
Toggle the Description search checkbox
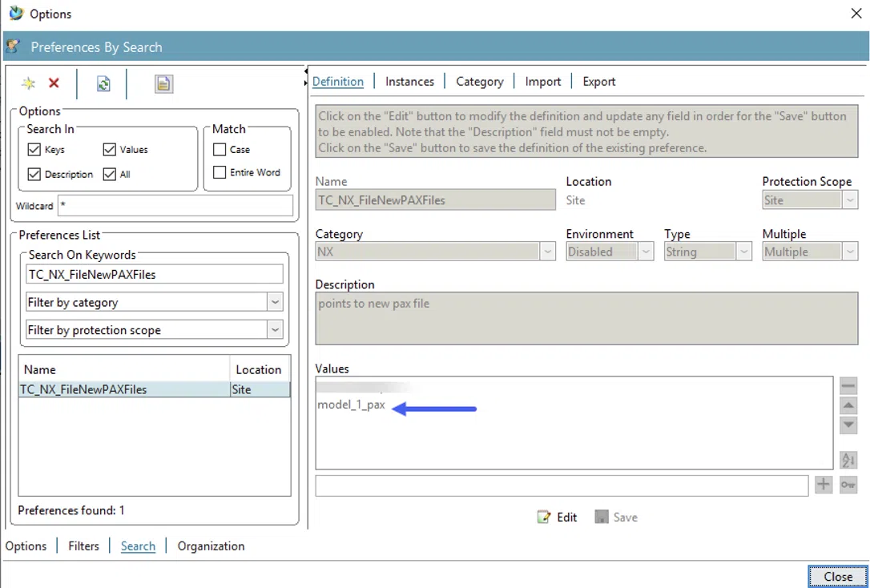(34, 174)
